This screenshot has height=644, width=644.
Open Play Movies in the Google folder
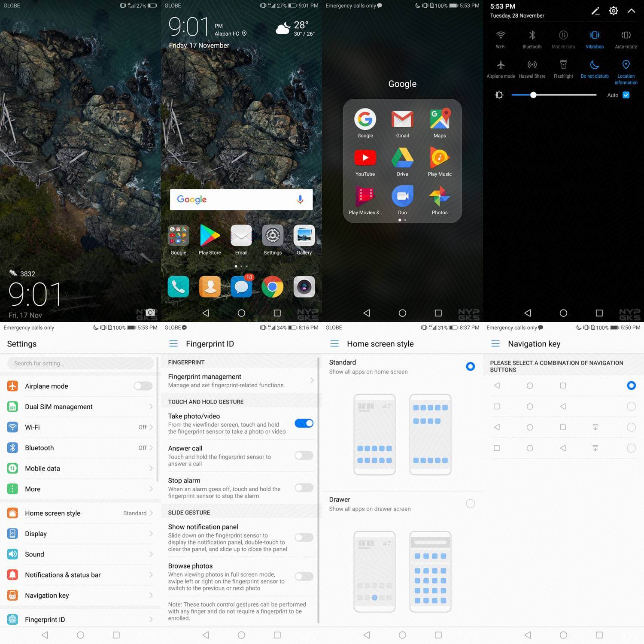(x=365, y=196)
